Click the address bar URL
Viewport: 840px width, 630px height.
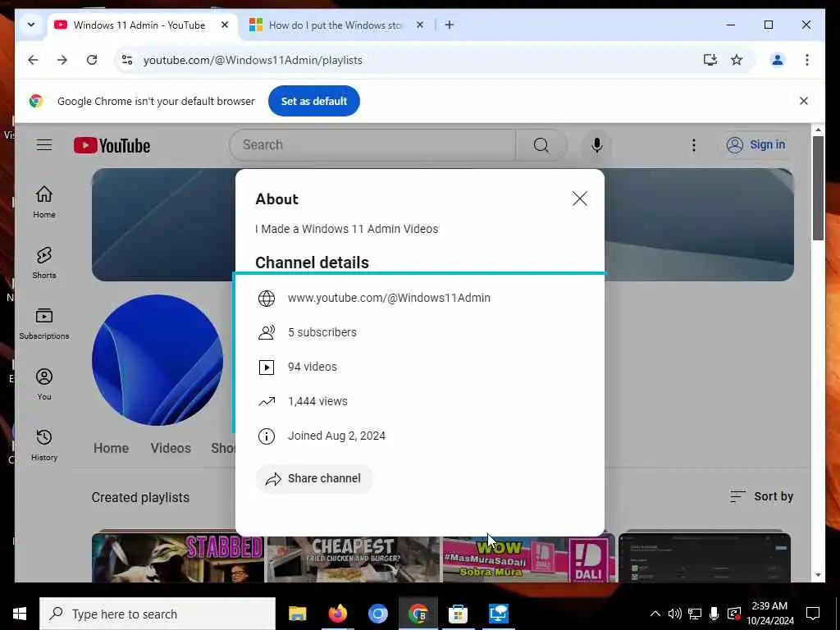[253, 60]
